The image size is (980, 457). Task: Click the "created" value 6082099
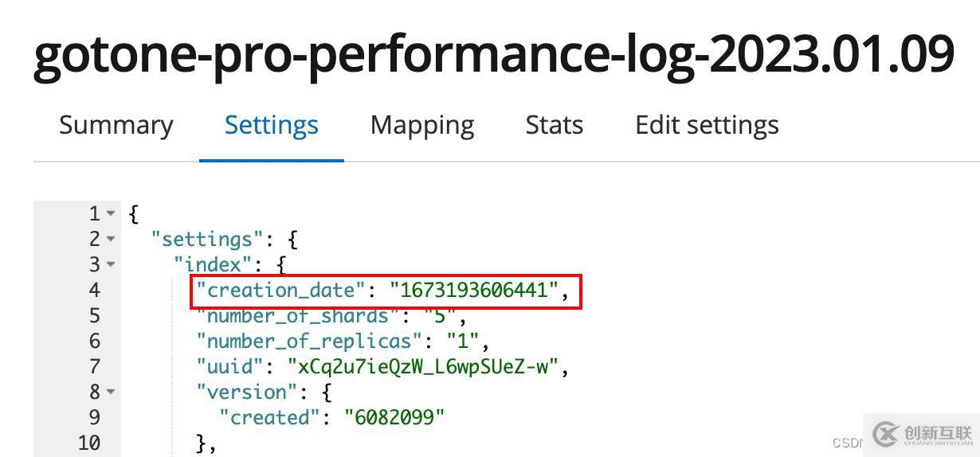(394, 417)
